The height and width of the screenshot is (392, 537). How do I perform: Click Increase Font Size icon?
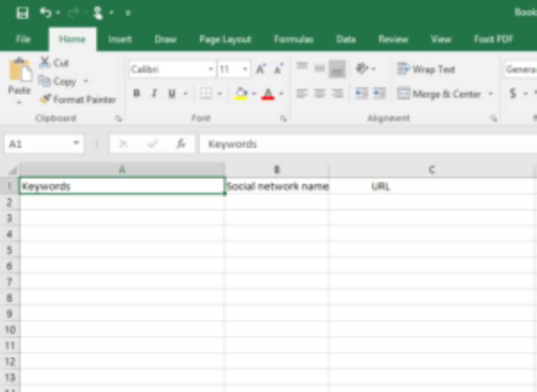pos(261,69)
